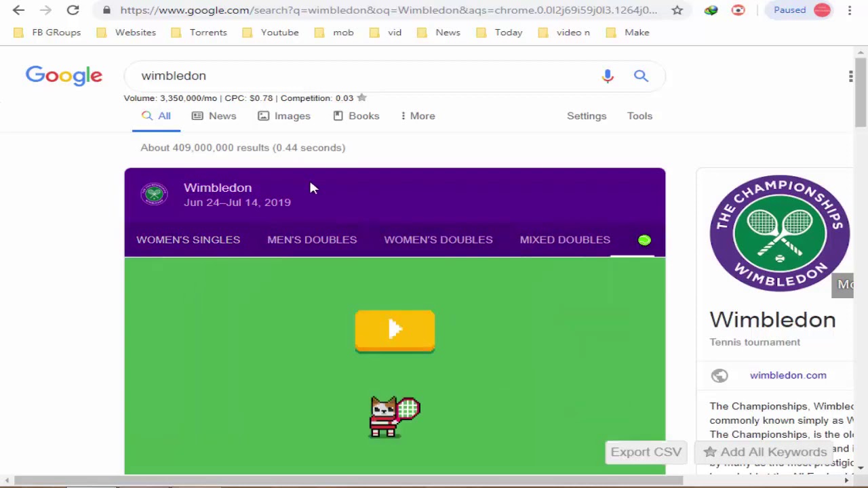Open search Tools

pos(639,116)
